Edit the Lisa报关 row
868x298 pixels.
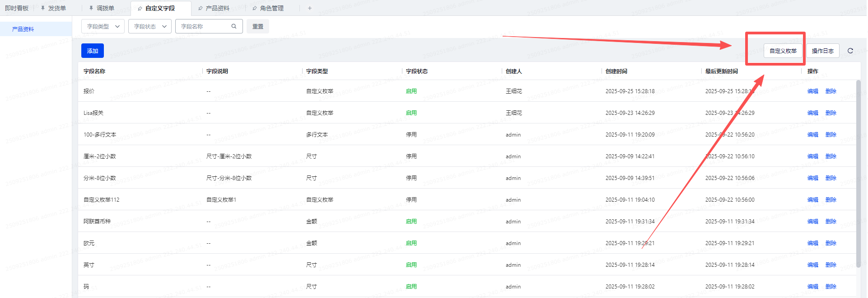813,113
